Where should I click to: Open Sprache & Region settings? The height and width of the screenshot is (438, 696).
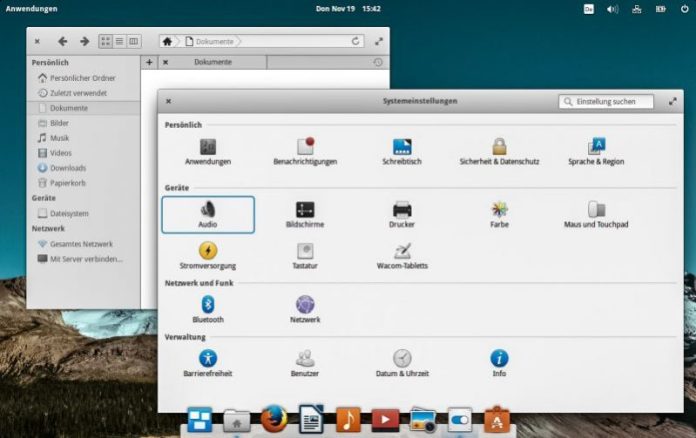[596, 152]
